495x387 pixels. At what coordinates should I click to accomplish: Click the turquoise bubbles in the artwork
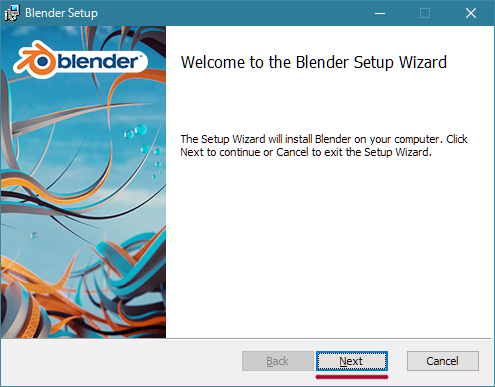(136, 131)
